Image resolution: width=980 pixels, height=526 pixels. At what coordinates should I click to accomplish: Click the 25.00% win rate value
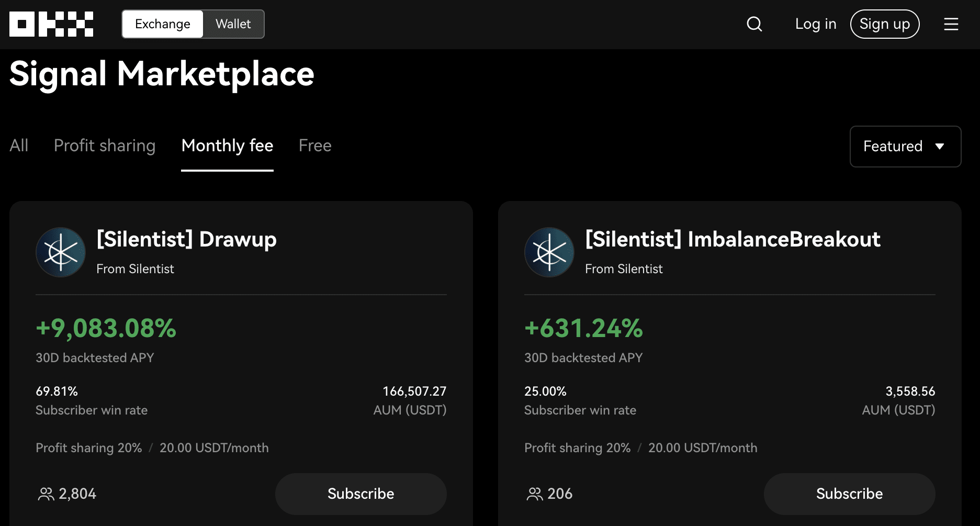tap(545, 391)
